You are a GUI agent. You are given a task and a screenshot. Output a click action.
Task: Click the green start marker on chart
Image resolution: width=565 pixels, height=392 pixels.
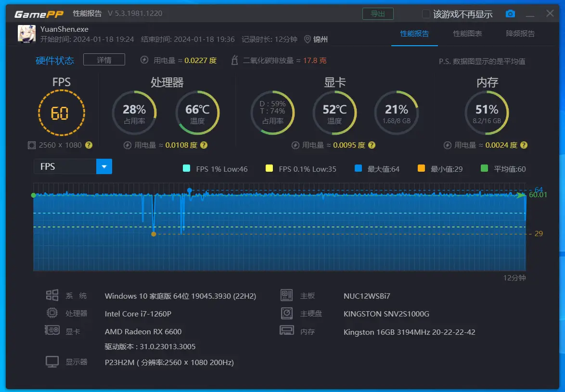tap(34, 195)
